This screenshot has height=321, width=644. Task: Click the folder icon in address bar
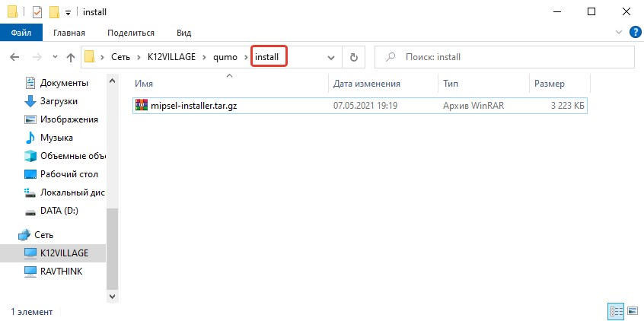coord(90,56)
